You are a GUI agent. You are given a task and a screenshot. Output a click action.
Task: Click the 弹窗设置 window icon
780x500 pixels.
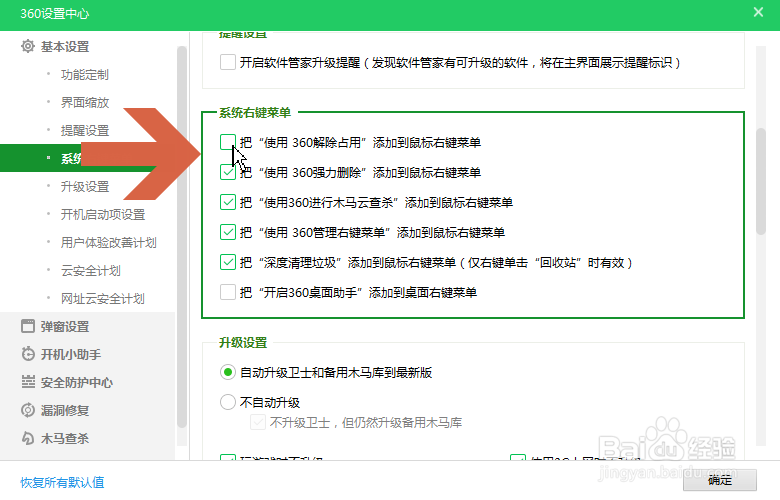pos(28,326)
